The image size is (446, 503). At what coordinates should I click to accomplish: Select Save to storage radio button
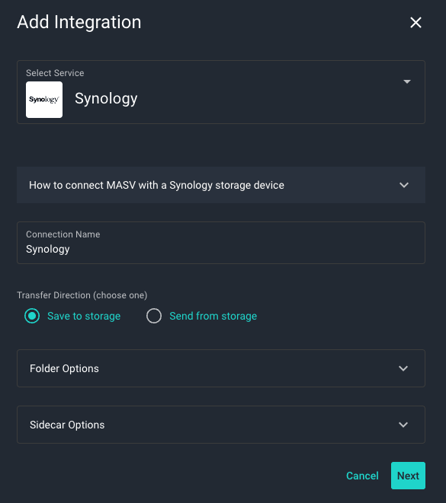[x=32, y=316]
